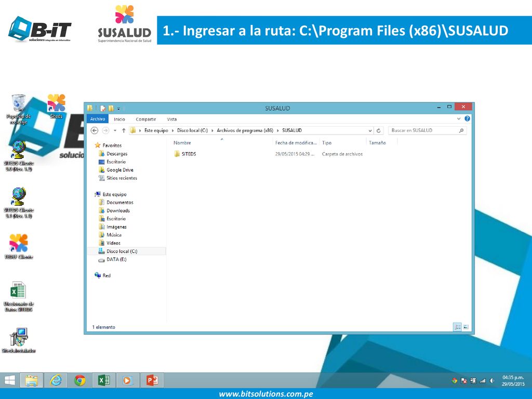Open address bar history dropdown
The height and width of the screenshot is (399, 532).
point(370,130)
